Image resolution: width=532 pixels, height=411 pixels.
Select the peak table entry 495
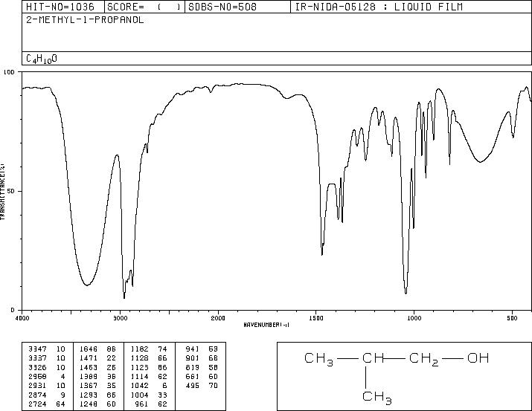click(x=193, y=386)
